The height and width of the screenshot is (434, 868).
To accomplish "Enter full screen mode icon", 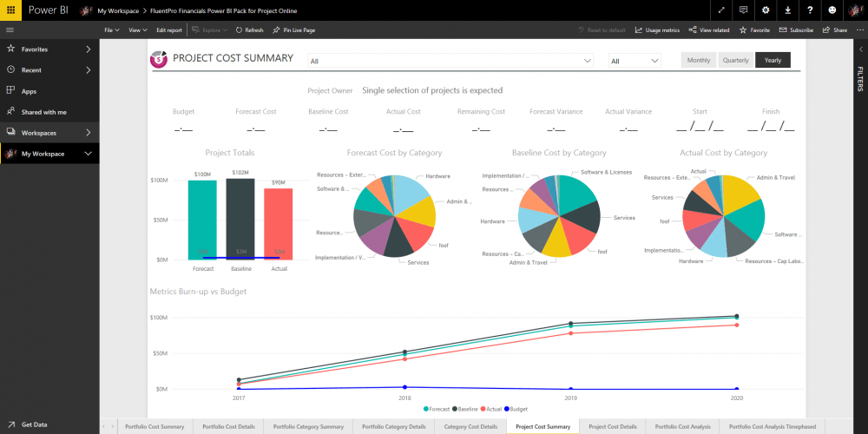I will [x=721, y=10].
